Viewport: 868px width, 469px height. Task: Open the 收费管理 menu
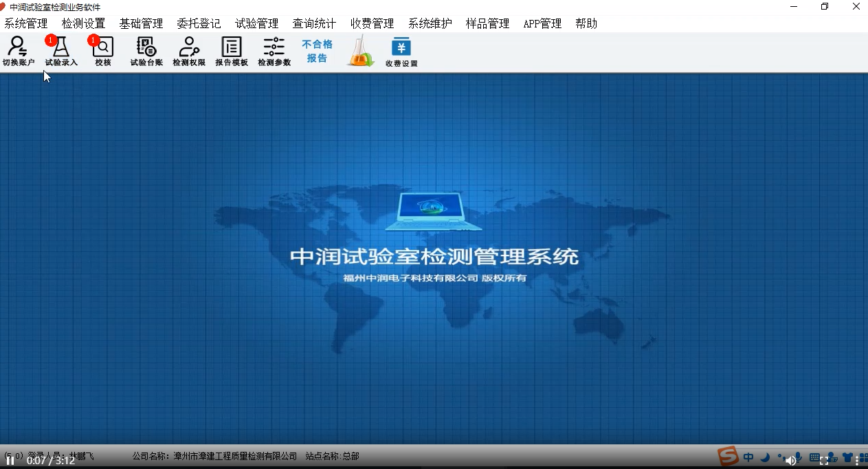tap(372, 23)
